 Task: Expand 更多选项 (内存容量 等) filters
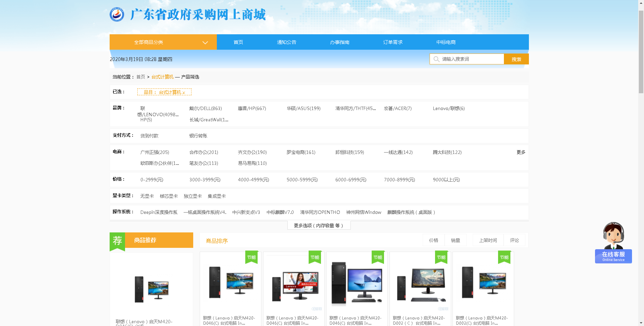[319, 225]
